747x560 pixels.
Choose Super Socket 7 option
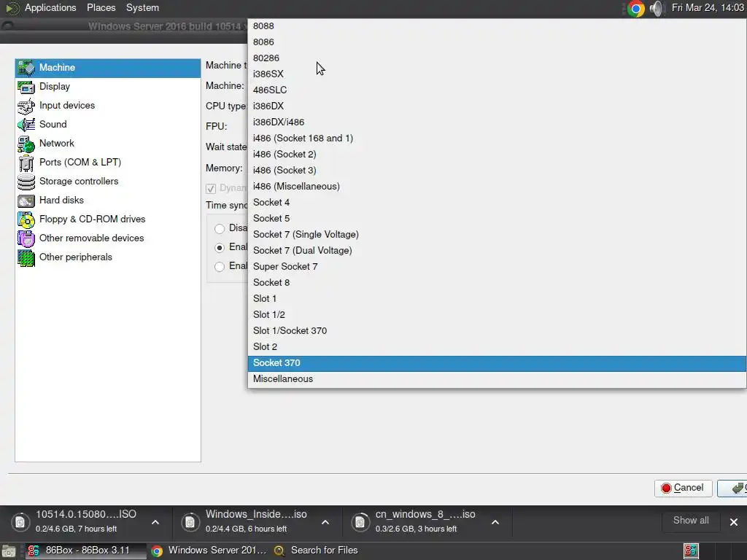click(x=497, y=267)
